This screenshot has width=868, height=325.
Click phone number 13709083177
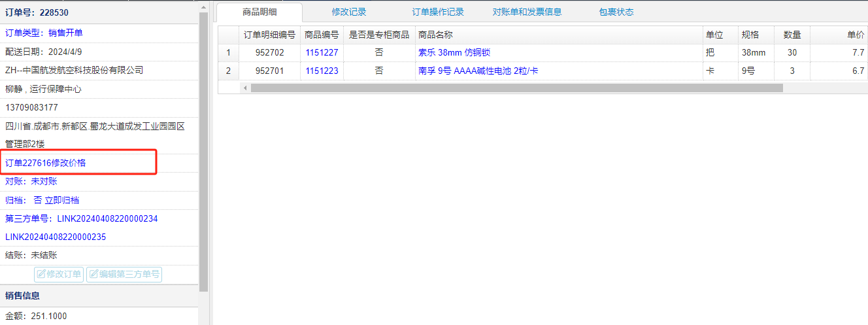click(x=31, y=107)
